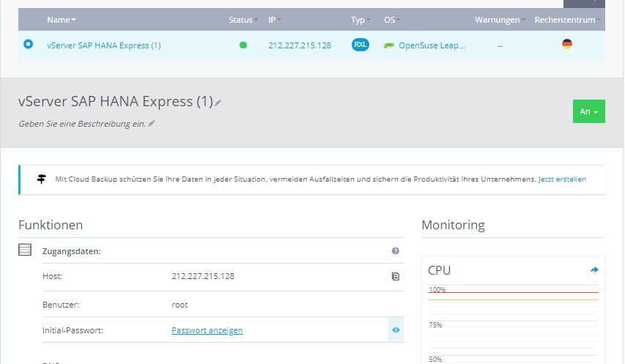This screenshot has height=364, width=625.
Task: Click the CPU chart 100% threshold line
Action: (x=514, y=292)
